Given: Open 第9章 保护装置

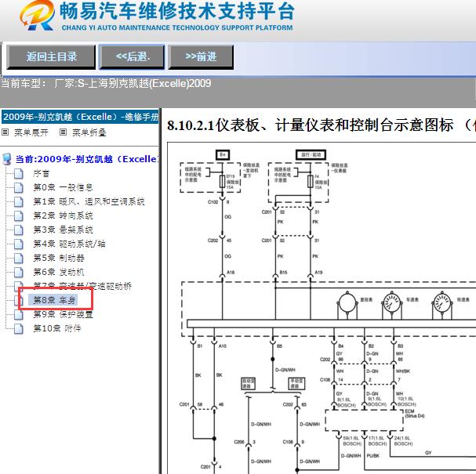Looking at the screenshot, I should tap(63, 314).
